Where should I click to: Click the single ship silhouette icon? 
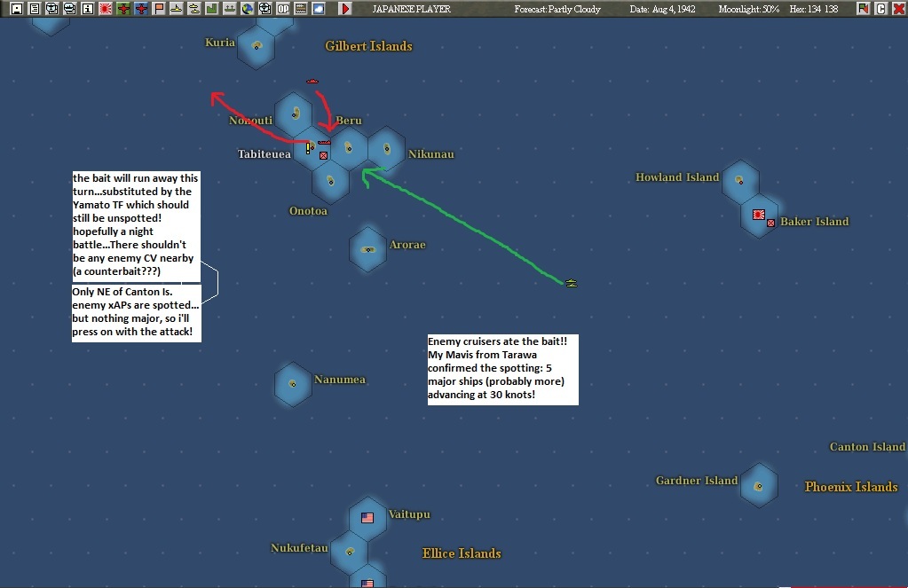[x=176, y=9]
